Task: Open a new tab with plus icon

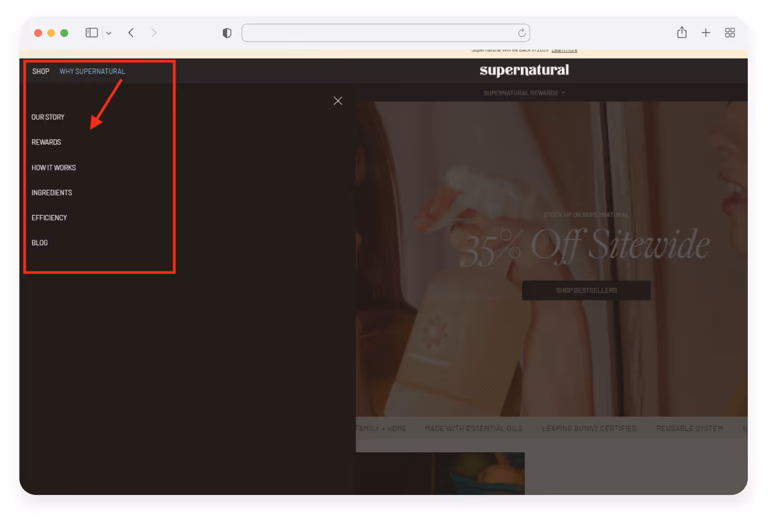Action: tap(706, 33)
